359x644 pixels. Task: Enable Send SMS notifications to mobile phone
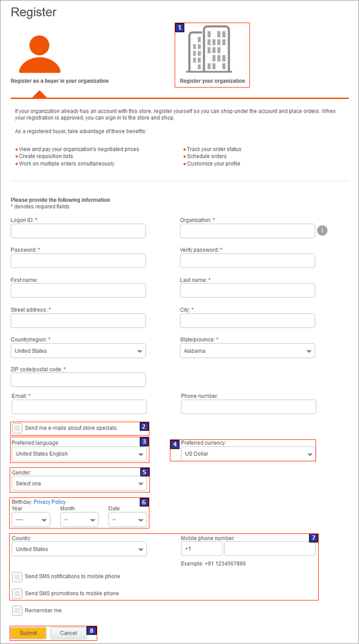tap(17, 577)
